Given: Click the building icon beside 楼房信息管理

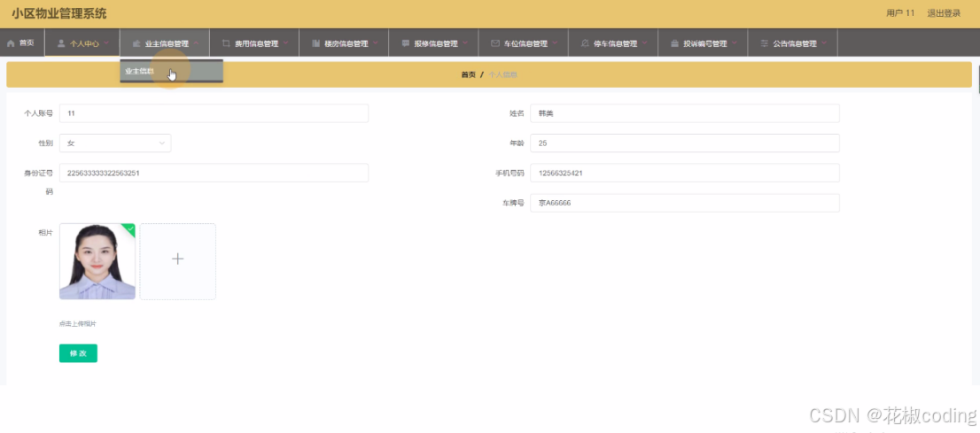Looking at the screenshot, I should 316,43.
